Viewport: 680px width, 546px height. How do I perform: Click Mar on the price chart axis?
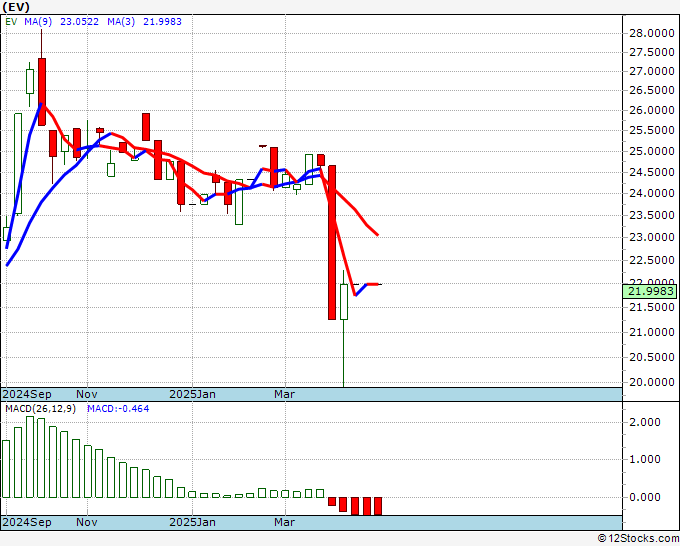click(x=284, y=395)
